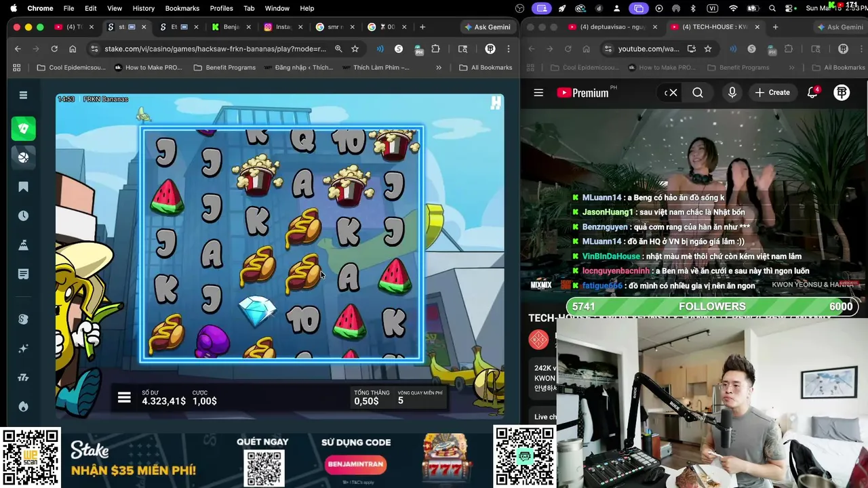Click site info icon in YouTube address bar
This screenshot has width=868, height=488.
click(x=608, y=49)
